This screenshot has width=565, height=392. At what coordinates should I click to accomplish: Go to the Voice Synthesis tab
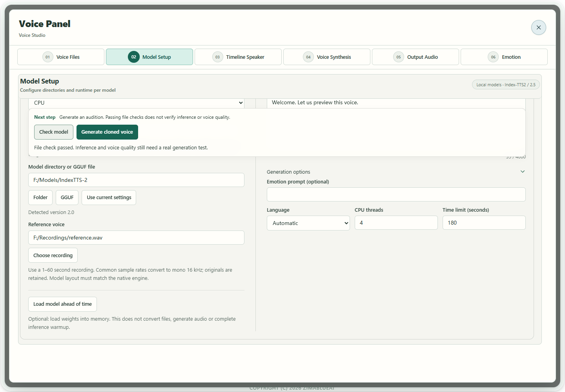point(327,57)
